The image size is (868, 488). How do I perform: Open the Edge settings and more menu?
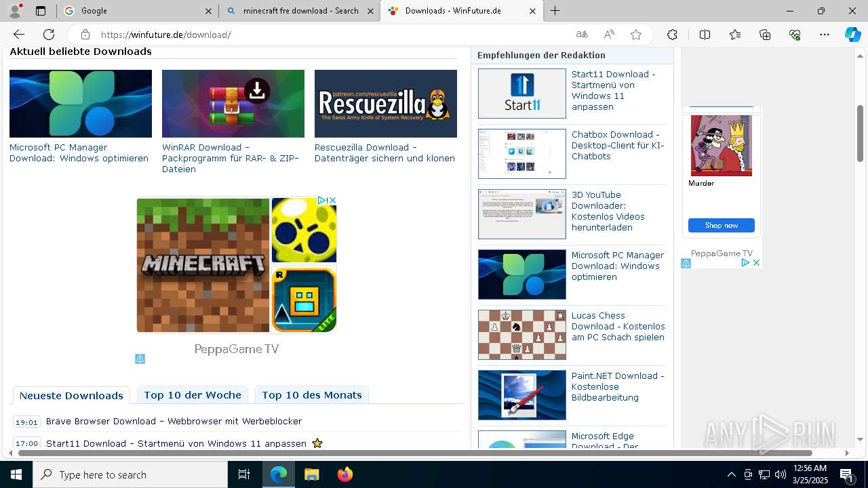click(x=825, y=35)
